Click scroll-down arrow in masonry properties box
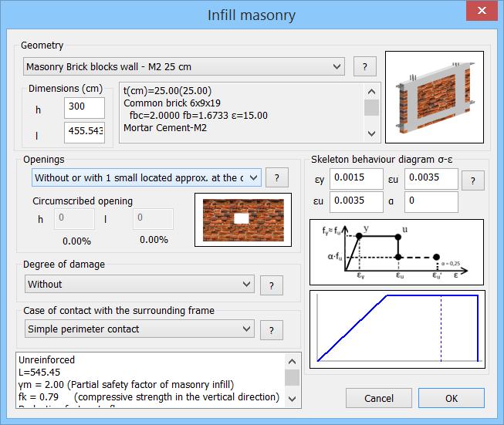 pyautogui.click(x=371, y=133)
